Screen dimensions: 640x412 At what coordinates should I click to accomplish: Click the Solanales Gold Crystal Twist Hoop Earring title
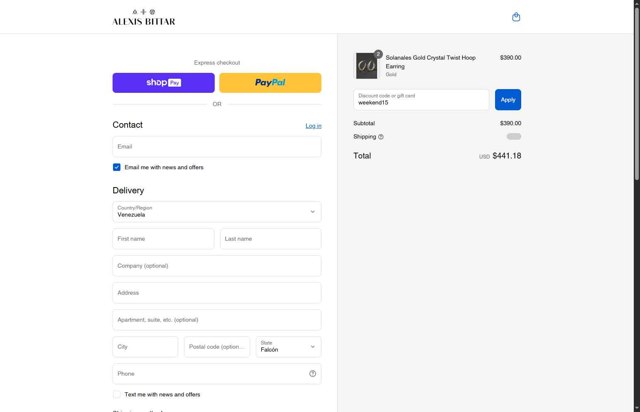pyautogui.click(x=431, y=62)
